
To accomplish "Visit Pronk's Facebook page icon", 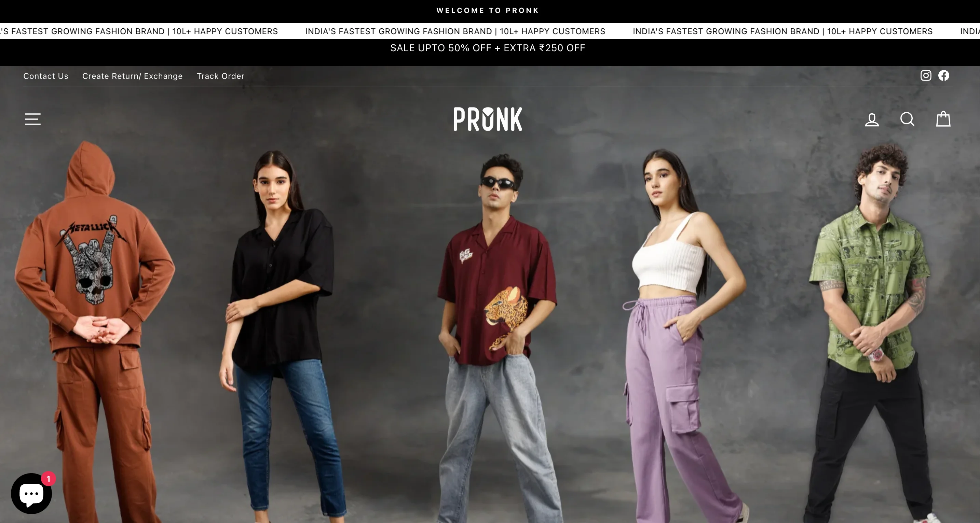I will [x=943, y=75].
